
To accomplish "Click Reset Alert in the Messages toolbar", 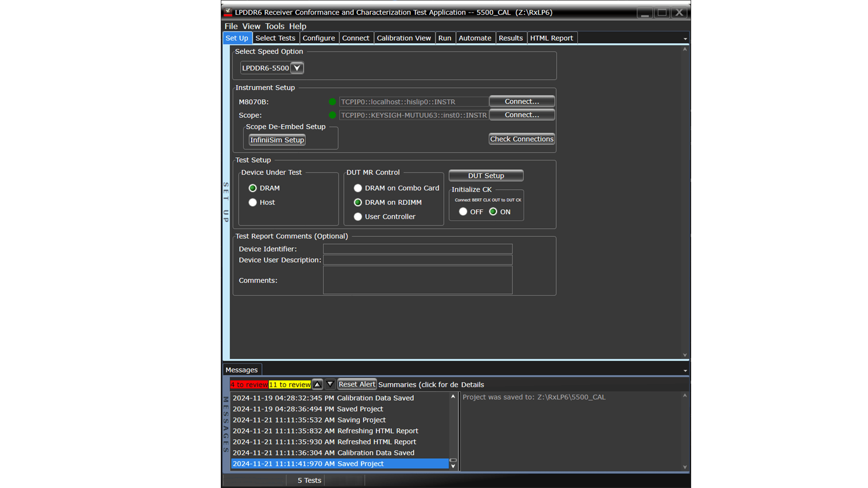I will pyautogui.click(x=356, y=384).
